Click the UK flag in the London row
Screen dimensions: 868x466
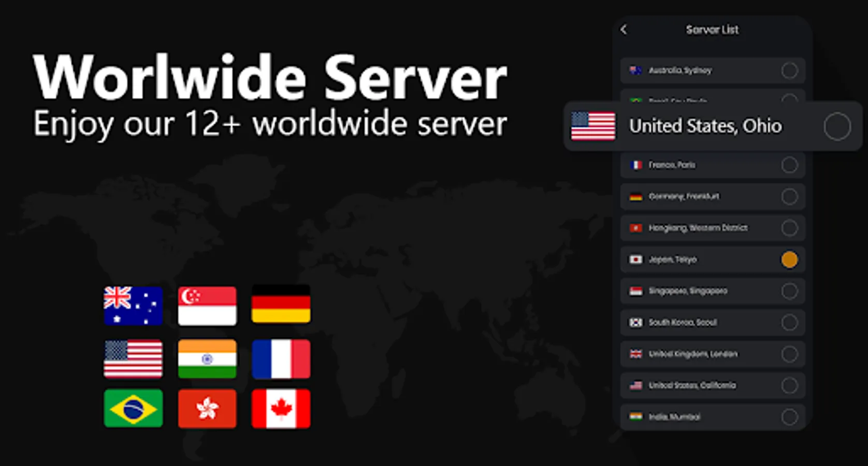[x=635, y=354]
